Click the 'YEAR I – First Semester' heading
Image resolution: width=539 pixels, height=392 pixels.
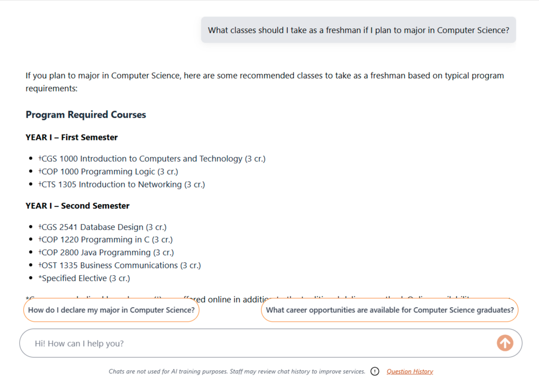[x=71, y=137]
